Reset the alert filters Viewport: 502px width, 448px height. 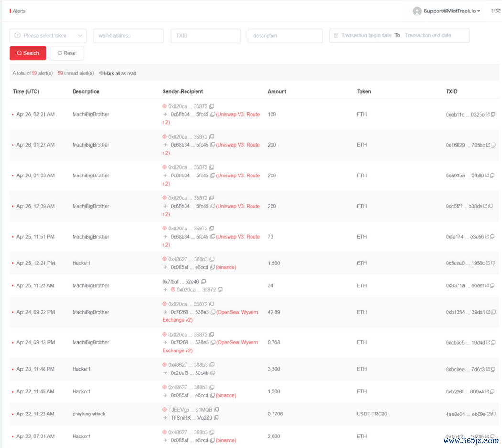[x=67, y=53]
